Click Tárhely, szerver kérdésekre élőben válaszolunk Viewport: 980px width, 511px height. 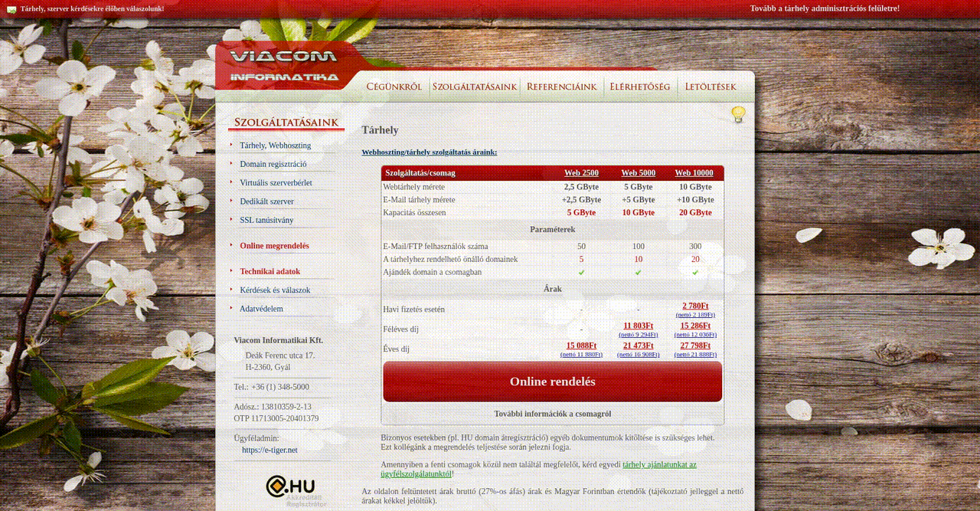92,9
